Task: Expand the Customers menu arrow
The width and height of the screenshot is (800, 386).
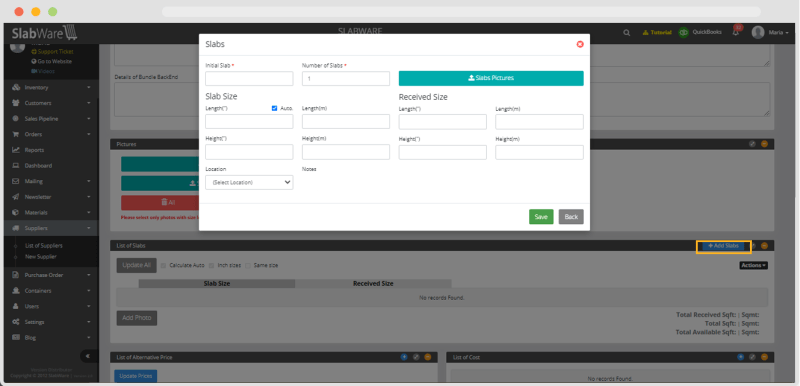Action: (x=89, y=103)
